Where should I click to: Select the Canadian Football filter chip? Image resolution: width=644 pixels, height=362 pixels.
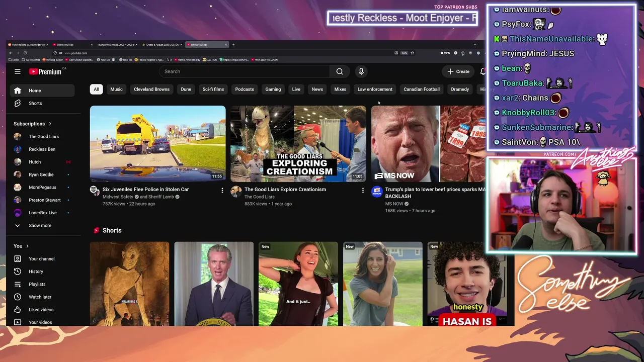pyautogui.click(x=422, y=89)
